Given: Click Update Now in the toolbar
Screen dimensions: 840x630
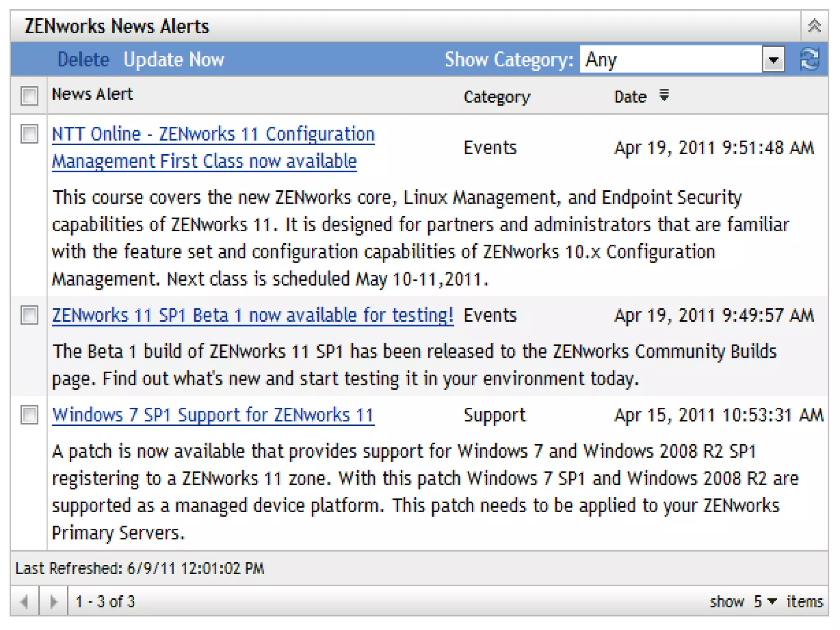Looking at the screenshot, I should click(174, 59).
